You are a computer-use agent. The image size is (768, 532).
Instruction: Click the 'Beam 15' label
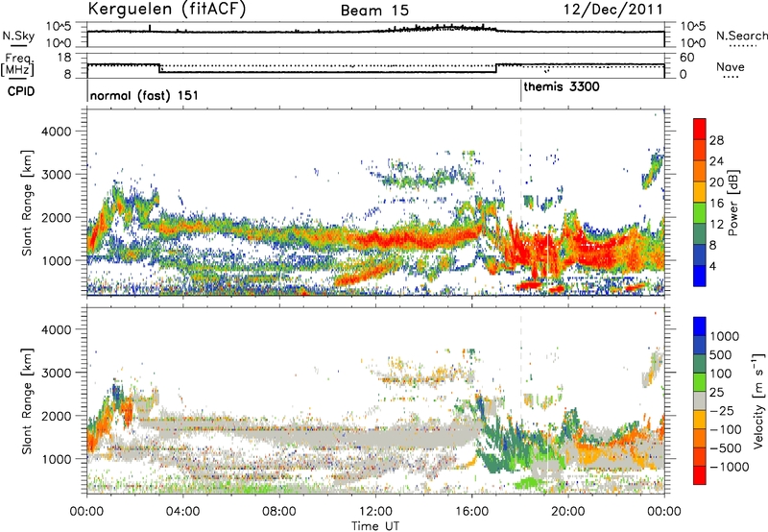[374, 11]
